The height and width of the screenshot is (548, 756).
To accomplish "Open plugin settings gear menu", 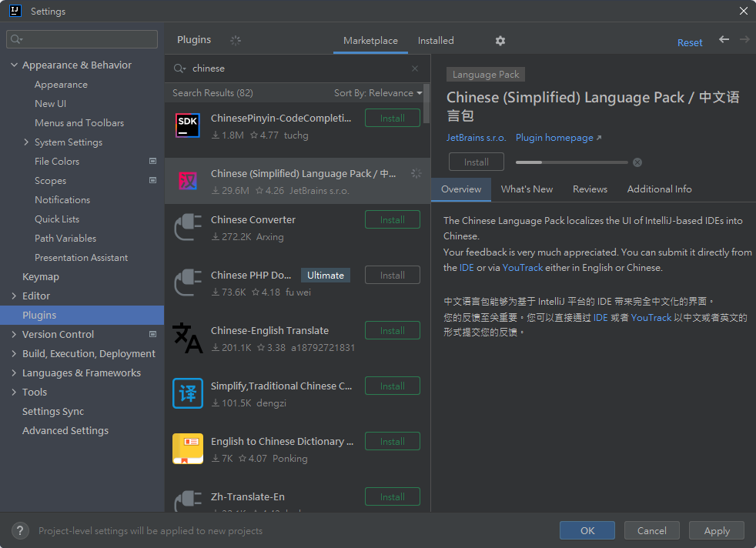I will (500, 41).
